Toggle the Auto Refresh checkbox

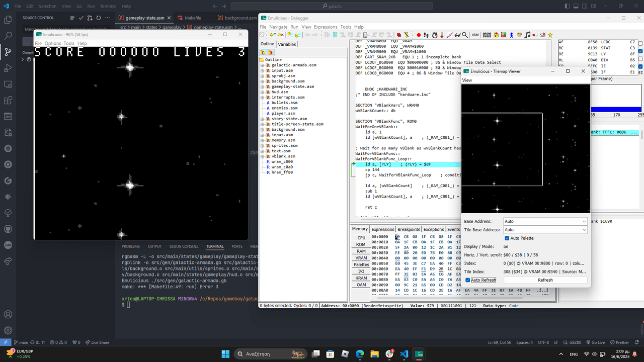pyautogui.click(x=468, y=280)
